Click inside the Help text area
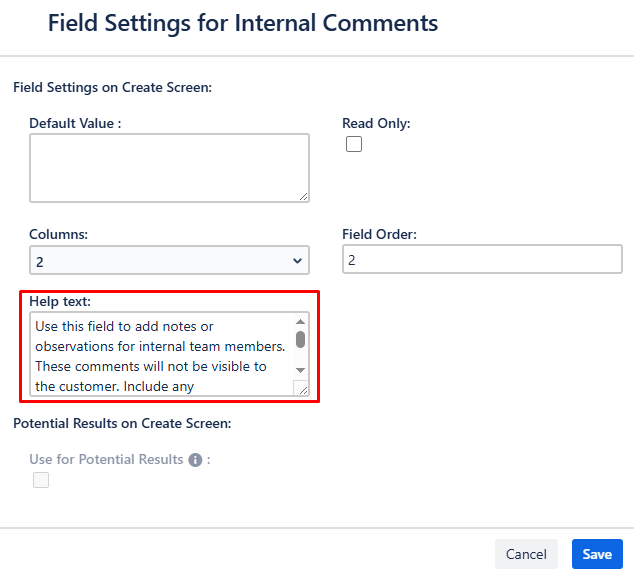This screenshot has width=634, height=574. coord(162,354)
